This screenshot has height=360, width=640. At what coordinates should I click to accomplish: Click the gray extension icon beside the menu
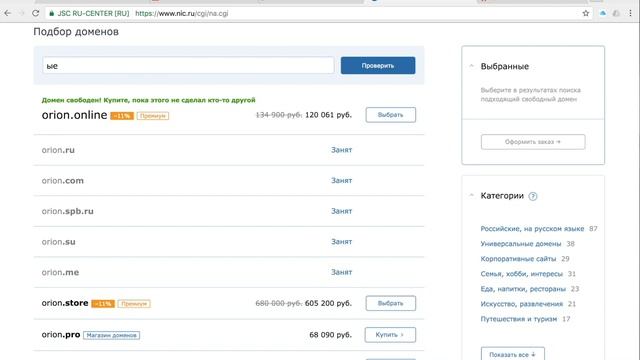click(x=616, y=13)
